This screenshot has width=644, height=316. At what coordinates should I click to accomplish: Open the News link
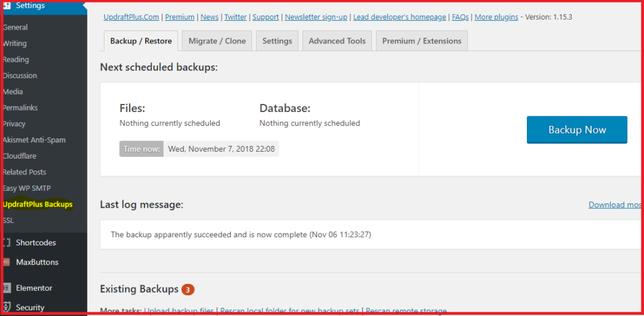(x=209, y=17)
